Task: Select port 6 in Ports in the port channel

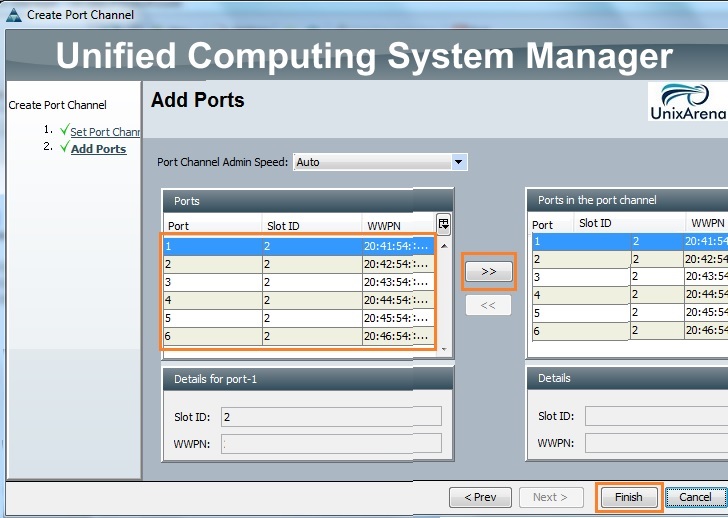Action: tap(630, 331)
